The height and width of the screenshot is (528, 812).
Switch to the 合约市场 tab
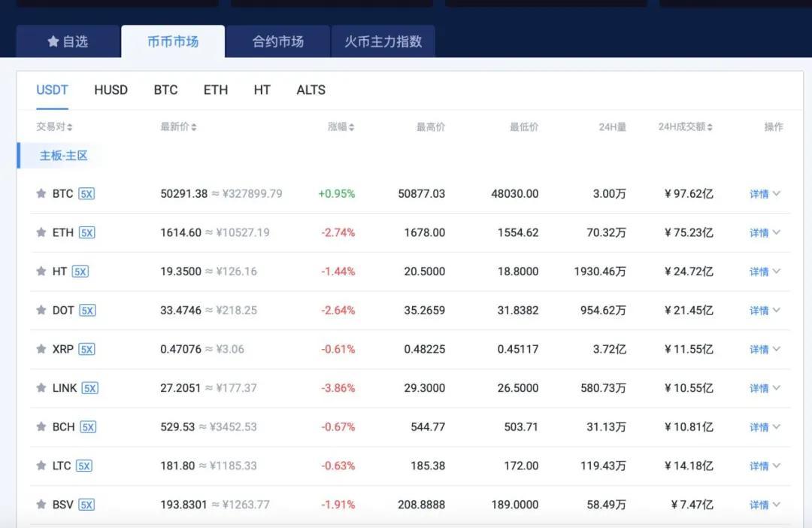(x=278, y=41)
